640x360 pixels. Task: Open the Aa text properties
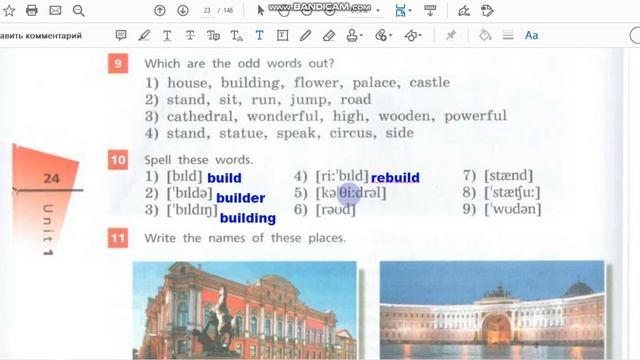[531, 36]
